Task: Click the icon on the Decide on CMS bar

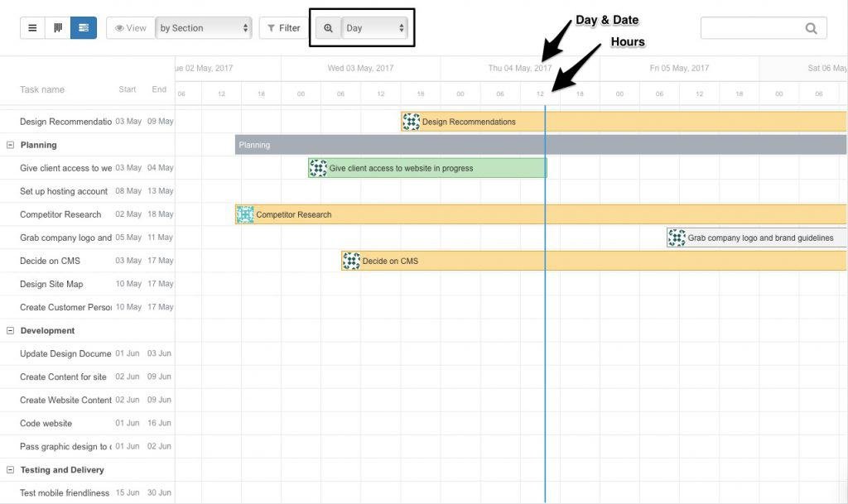Action: 350,261
